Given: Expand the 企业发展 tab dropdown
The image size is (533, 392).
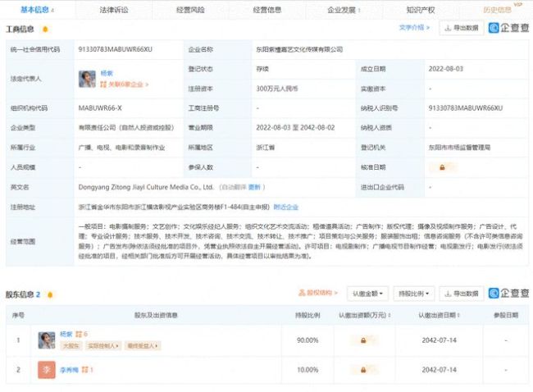Looking at the screenshot, I should coord(345,10).
